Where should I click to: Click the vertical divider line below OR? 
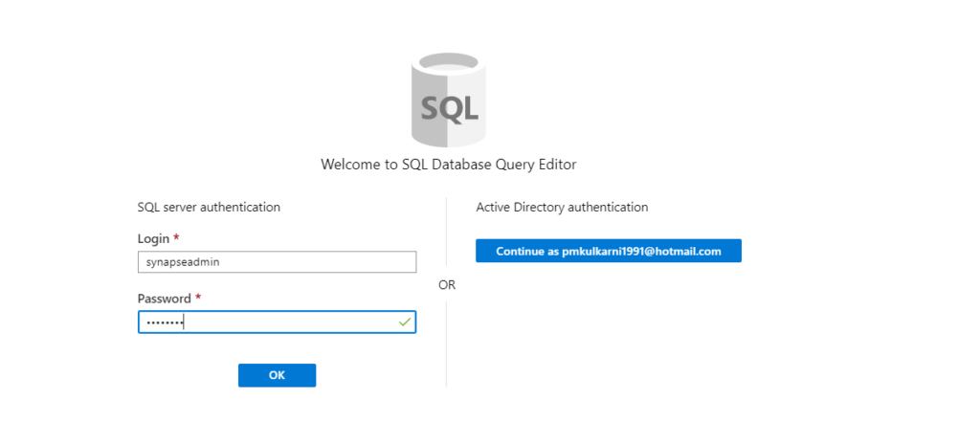[x=446, y=344]
